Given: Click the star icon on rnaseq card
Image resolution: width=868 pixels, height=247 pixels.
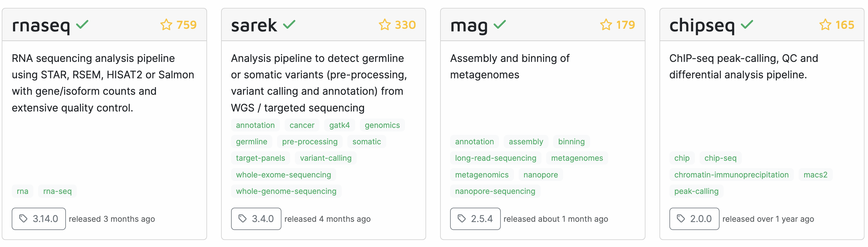Looking at the screenshot, I should click(x=166, y=25).
